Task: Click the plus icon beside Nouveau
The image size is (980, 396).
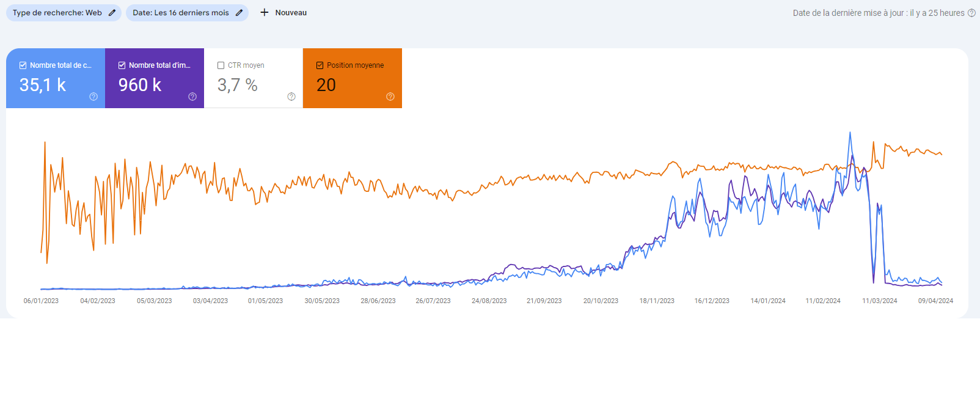Action: pyautogui.click(x=265, y=13)
